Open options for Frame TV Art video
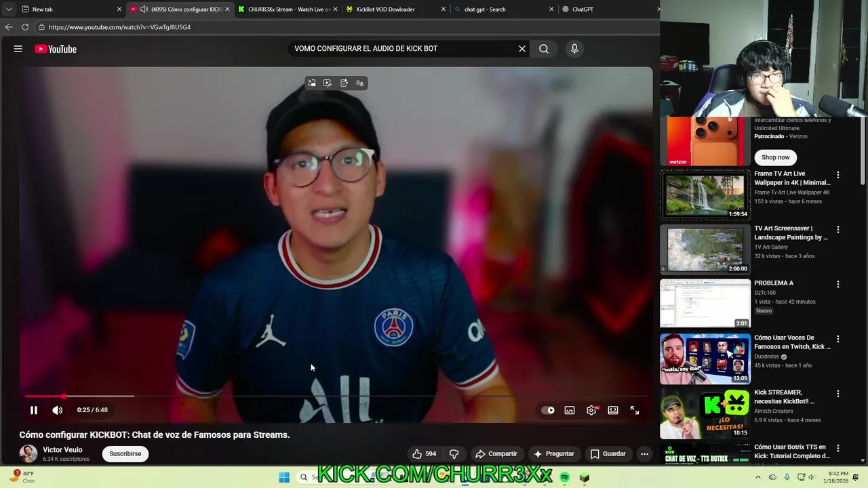This screenshot has height=488, width=868. pos(837,175)
